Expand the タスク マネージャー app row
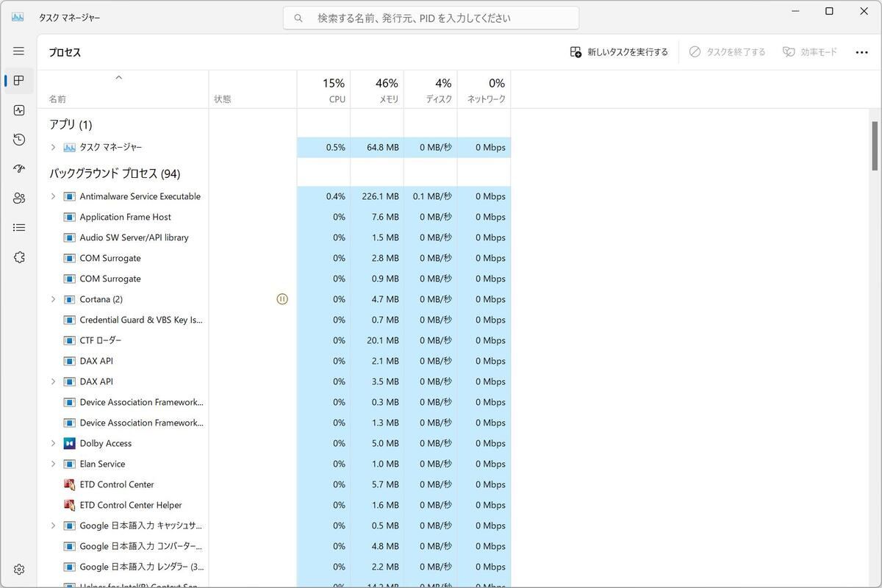The height and width of the screenshot is (588, 882). [53, 147]
